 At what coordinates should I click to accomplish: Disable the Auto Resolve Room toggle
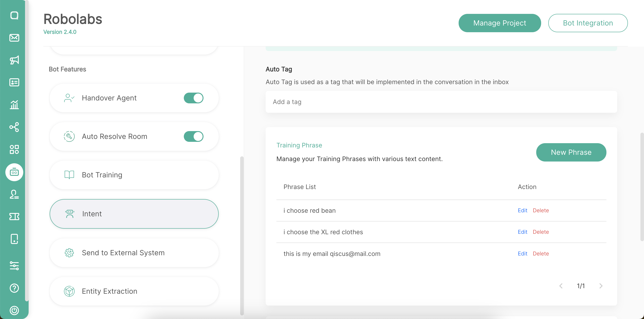193,136
